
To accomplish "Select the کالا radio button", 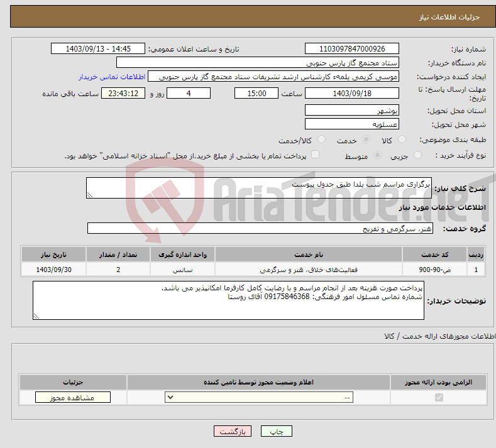I will tap(402, 139).
